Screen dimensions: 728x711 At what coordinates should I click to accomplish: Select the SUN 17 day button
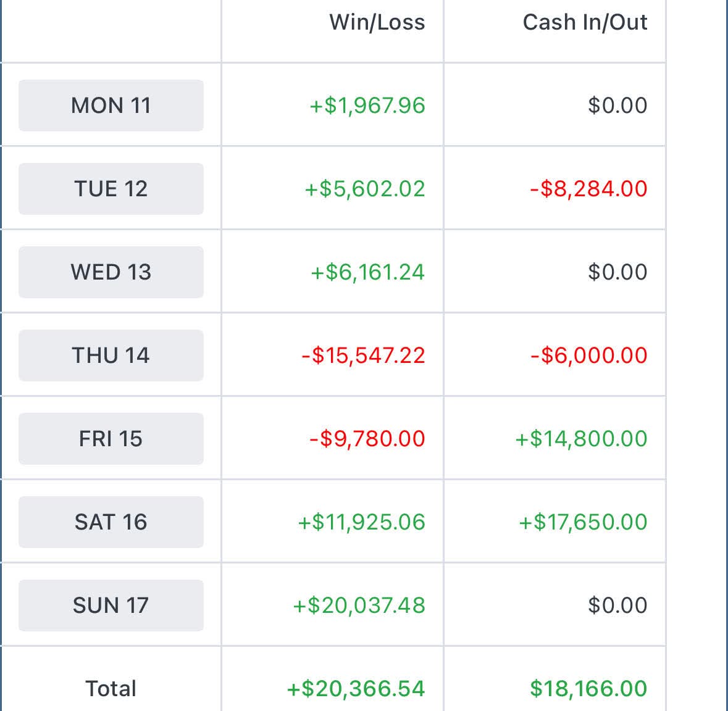[x=111, y=605]
